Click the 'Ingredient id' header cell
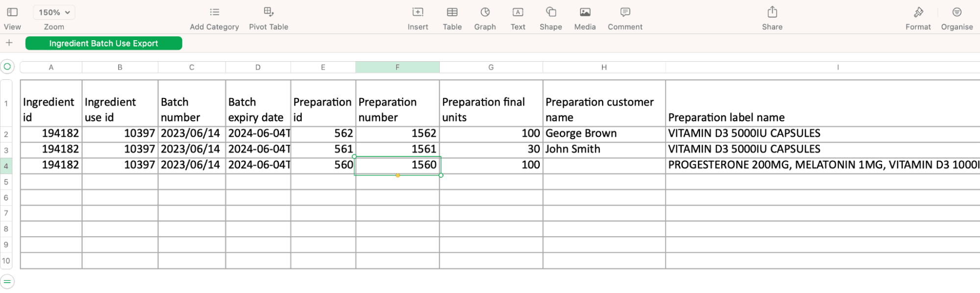 pyautogui.click(x=51, y=103)
